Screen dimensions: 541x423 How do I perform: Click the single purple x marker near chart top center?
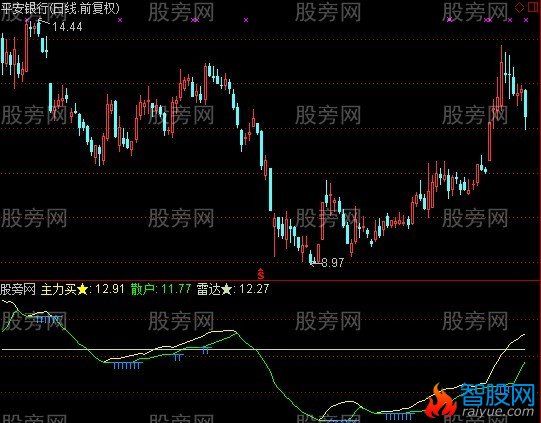(246, 20)
